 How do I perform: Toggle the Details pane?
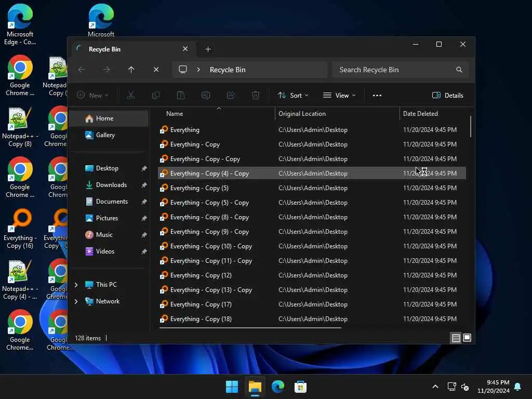(447, 96)
